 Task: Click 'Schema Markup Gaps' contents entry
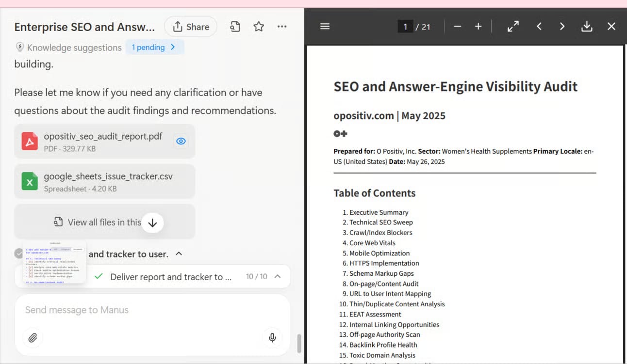coord(381,273)
